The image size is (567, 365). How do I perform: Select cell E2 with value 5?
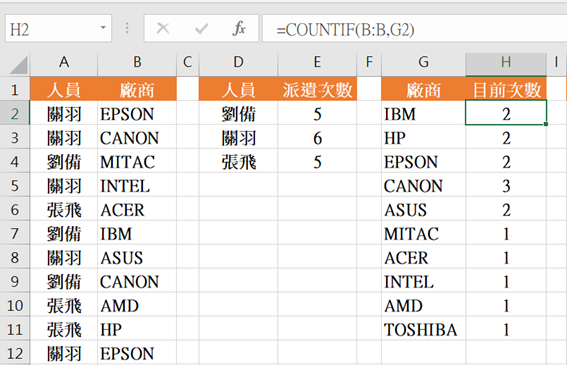[x=317, y=114]
